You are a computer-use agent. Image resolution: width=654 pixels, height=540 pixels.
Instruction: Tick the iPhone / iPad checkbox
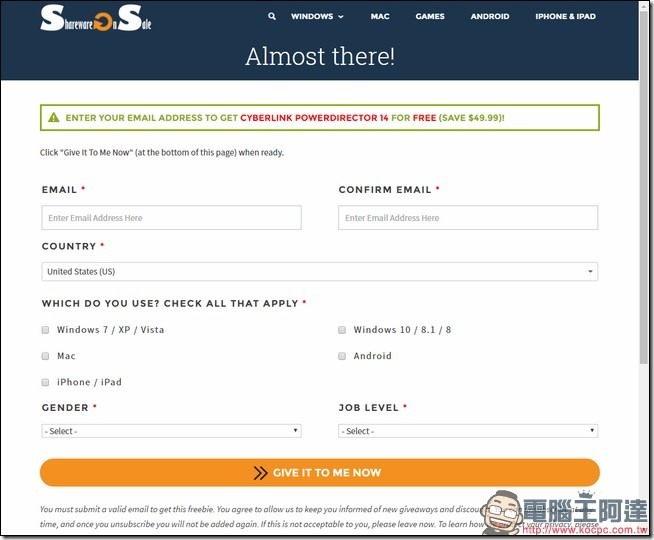pyautogui.click(x=45, y=382)
